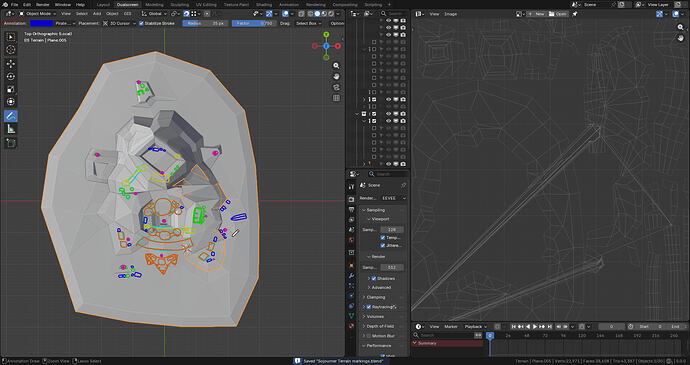
Task: Select the Scale tool
Action: [11, 89]
